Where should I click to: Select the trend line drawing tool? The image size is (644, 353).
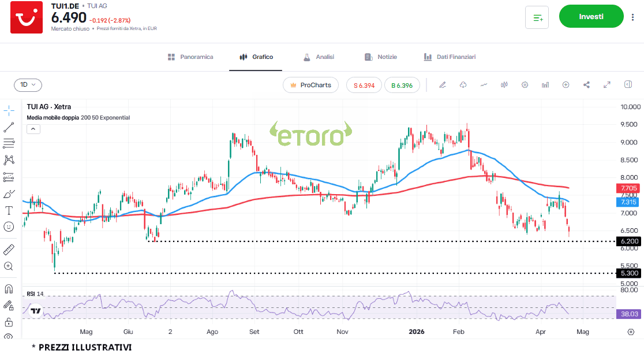point(9,127)
